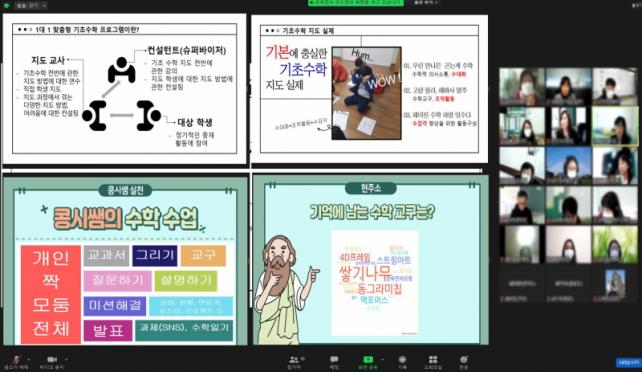642x372 pixels.
Task: Click the blue Leave meeting button
Action: tap(628, 362)
